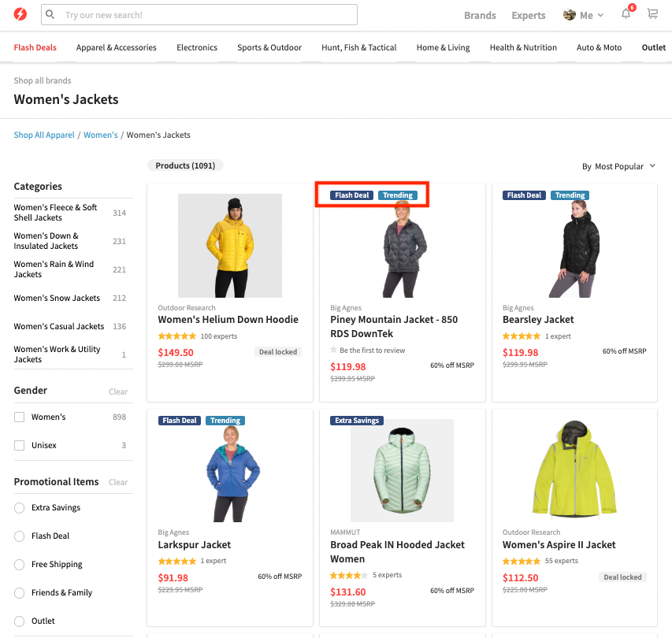The image size is (672, 638).
Task: Tick the Women's gender checkbox
Action: [19, 417]
